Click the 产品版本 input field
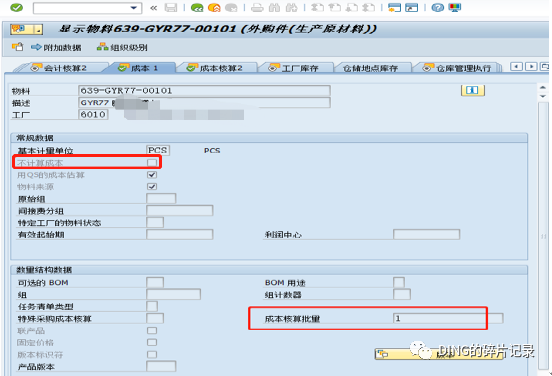This screenshot has width=552, height=376. point(161,366)
